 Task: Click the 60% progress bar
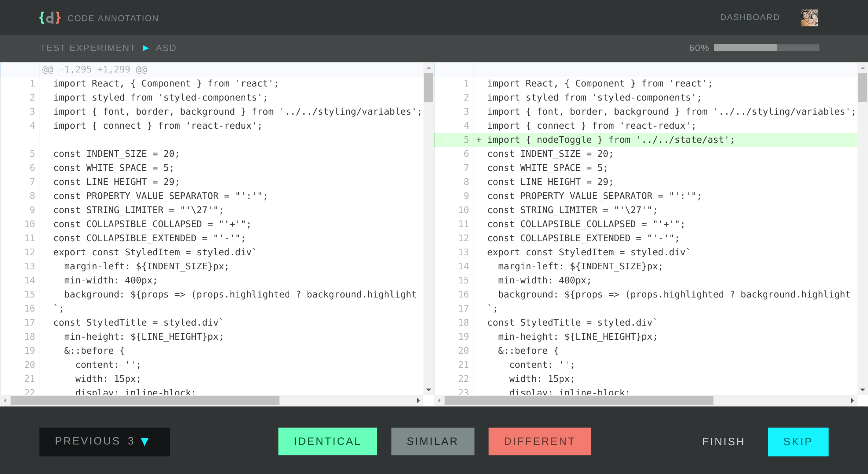766,48
